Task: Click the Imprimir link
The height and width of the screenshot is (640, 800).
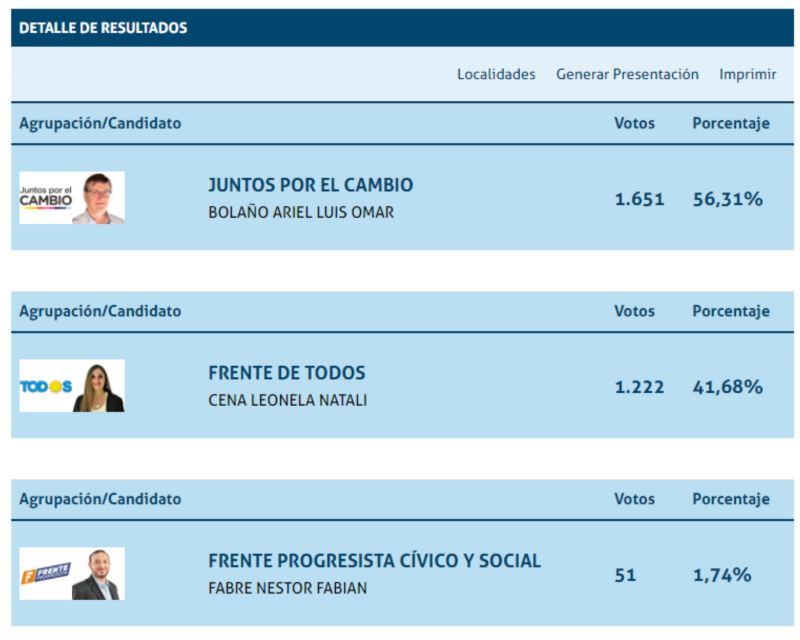Action: (747, 75)
